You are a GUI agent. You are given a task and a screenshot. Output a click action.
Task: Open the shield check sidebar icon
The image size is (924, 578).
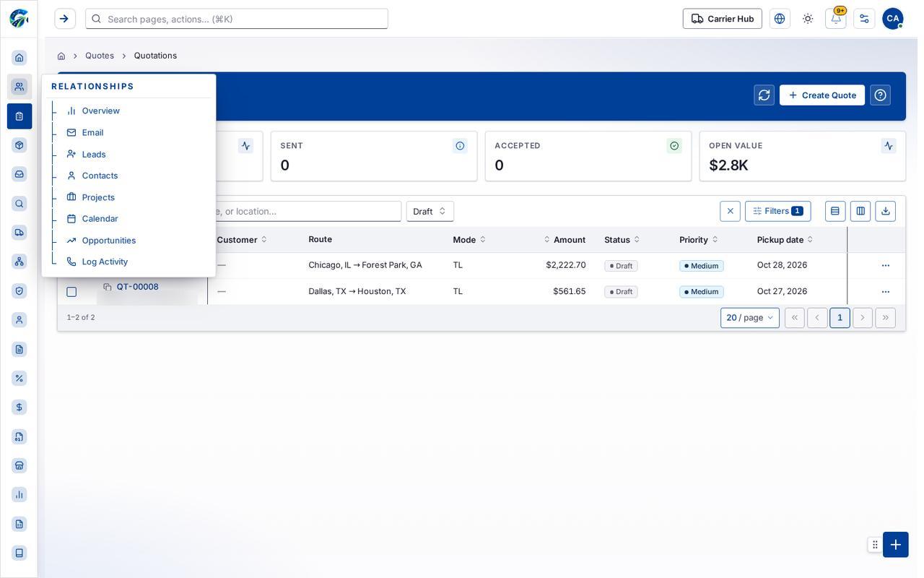point(19,291)
